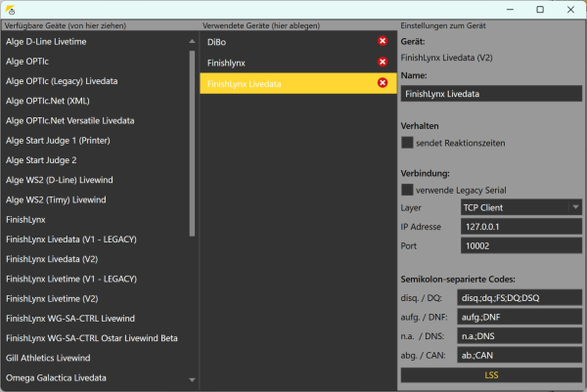587x392 pixels.
Task: Remove the DiBo device via red X
Action: click(383, 42)
